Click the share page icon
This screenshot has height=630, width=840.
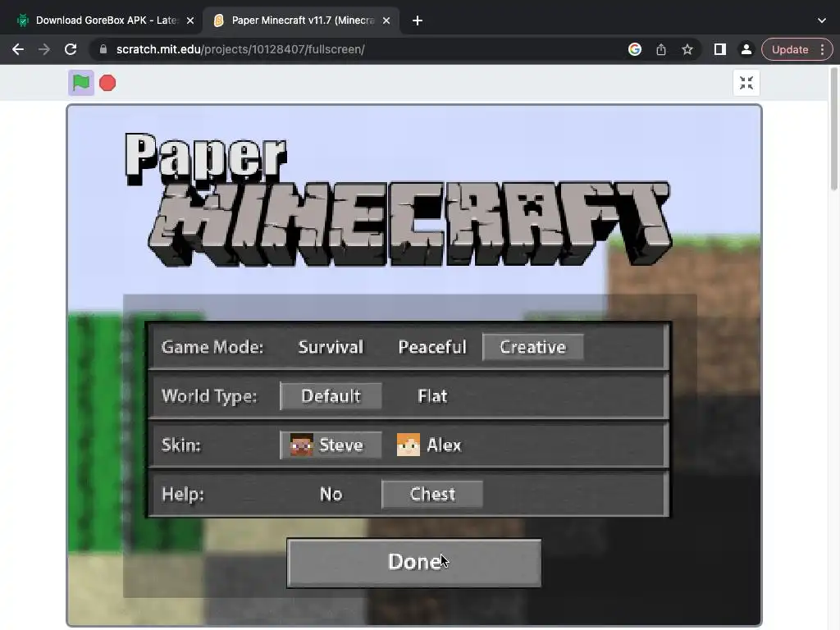point(661,49)
